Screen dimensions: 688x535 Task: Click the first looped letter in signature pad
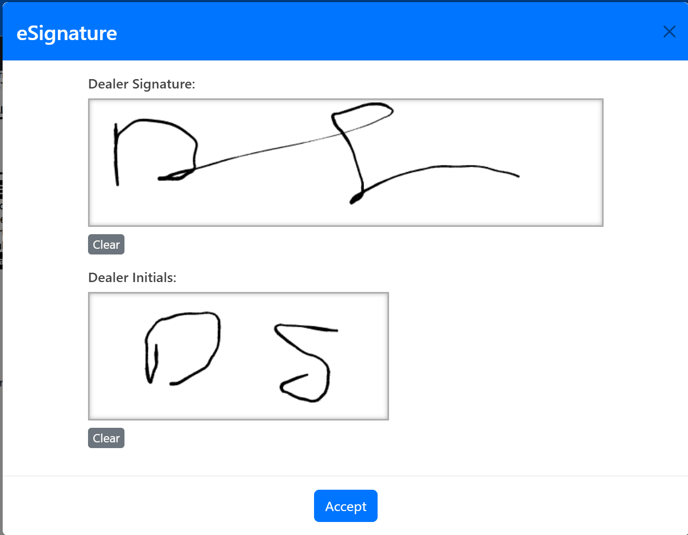pos(155,152)
